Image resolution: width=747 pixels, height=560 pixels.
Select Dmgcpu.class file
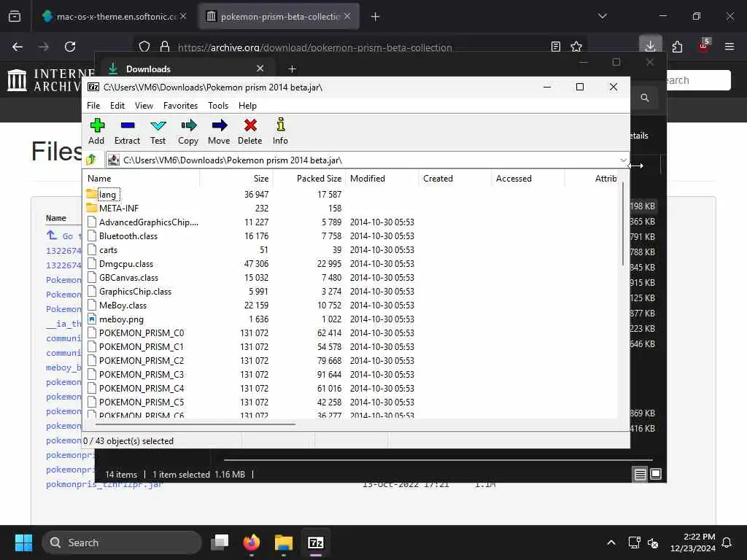point(125,264)
